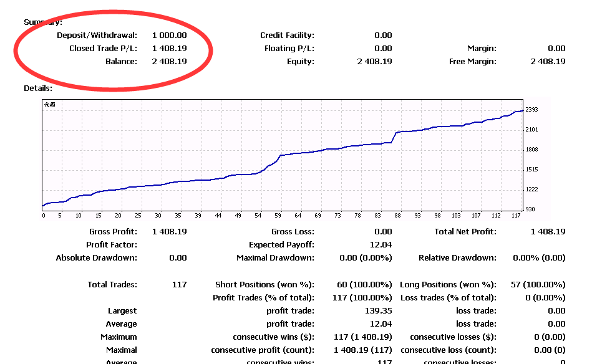
Task: Select the Expected Payoff value 12.04
Action: coord(381,245)
